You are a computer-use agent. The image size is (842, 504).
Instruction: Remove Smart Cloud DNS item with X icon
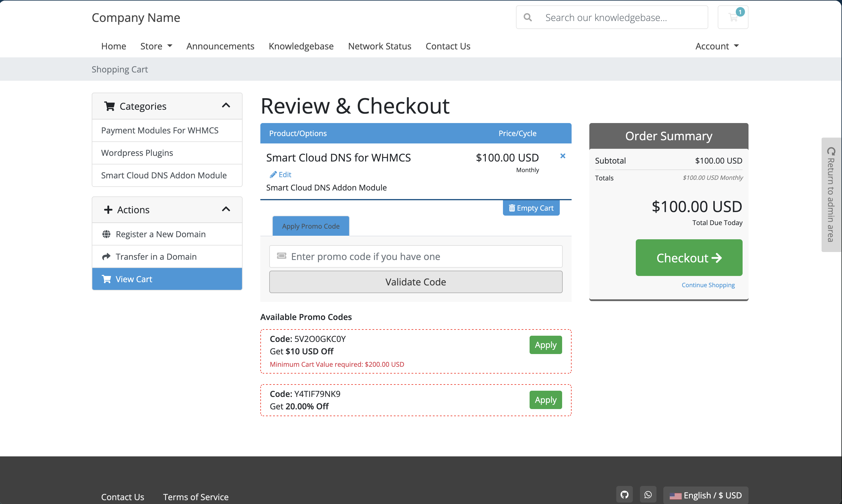click(x=562, y=156)
